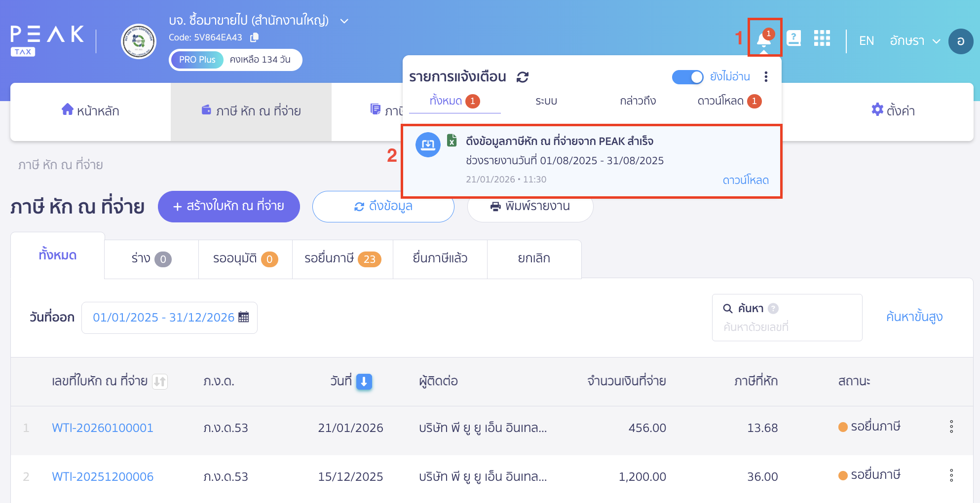
Task: Click ดาวน์โหลด to download the report
Action: click(746, 180)
